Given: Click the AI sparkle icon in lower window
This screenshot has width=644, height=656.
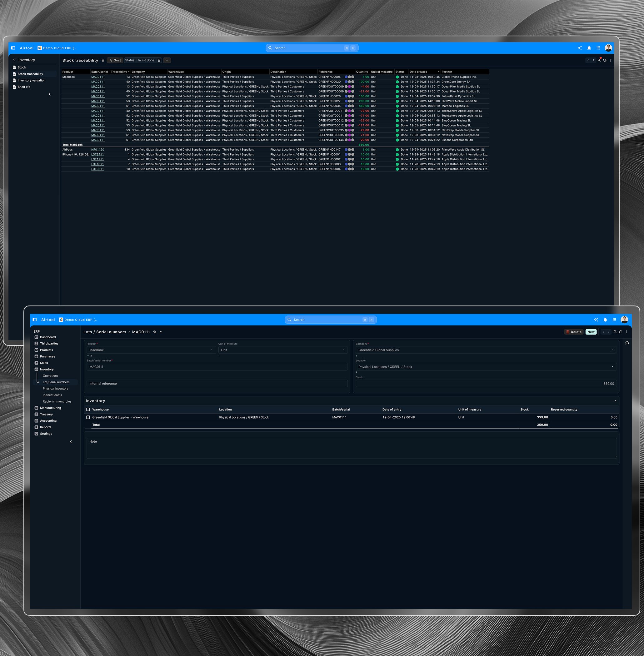Looking at the screenshot, I should click(596, 320).
